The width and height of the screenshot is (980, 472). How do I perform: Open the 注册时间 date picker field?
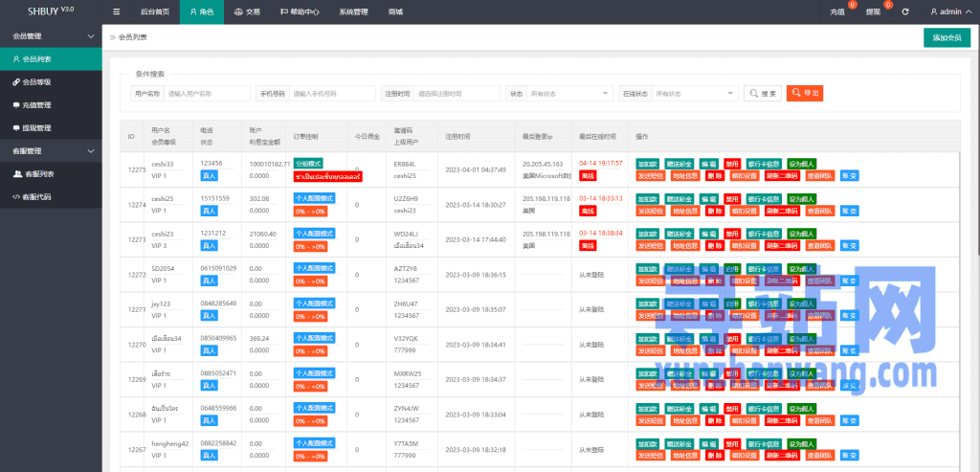(457, 93)
